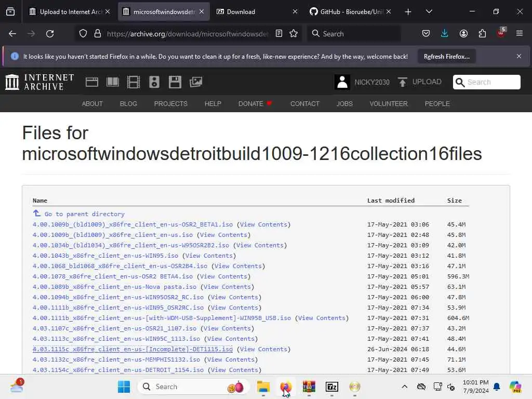Open the VOLUNTEER menu item
This screenshot has height=399, width=532.
[x=389, y=104]
